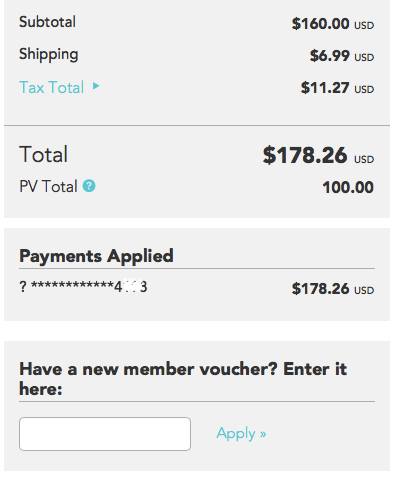Click the Payments Applied heading
398x477 pixels.
96,256
